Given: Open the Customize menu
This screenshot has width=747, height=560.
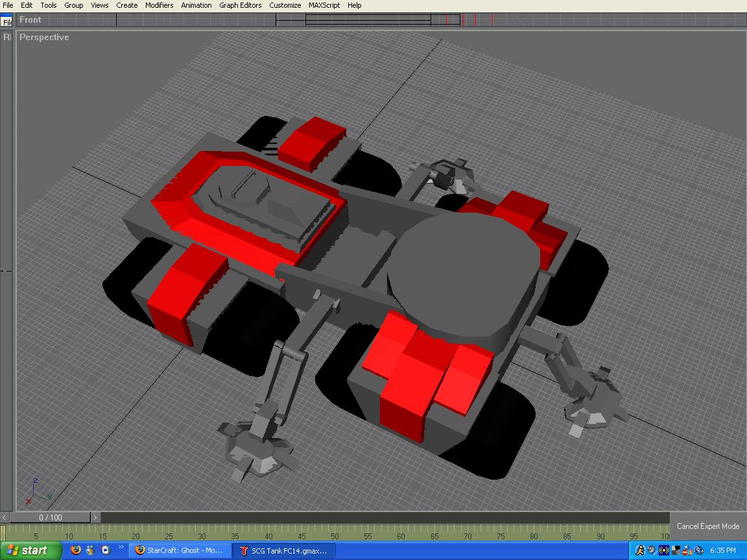Looking at the screenshot, I should click(x=285, y=5).
